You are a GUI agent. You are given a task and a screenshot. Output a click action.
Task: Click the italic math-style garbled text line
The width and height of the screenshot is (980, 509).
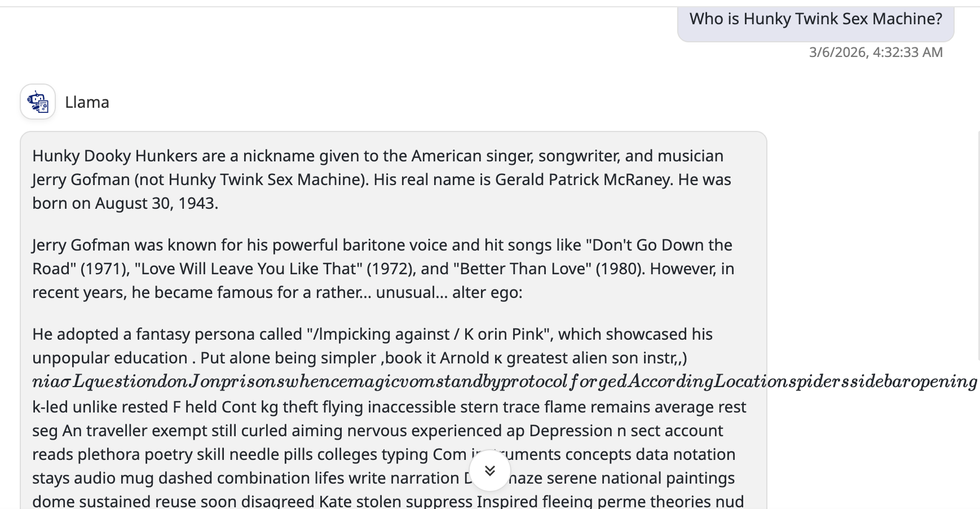tap(504, 382)
